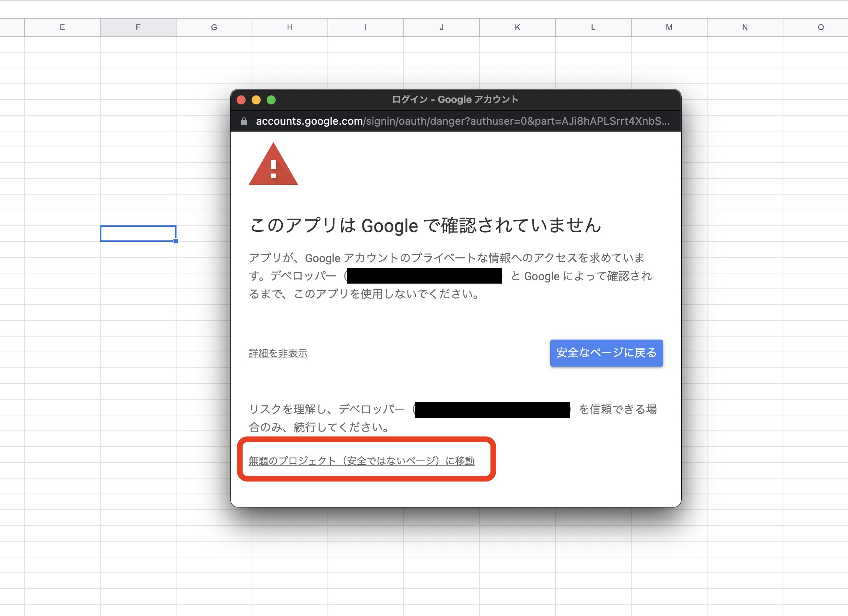Click the accounts.google.com URL in the address bar

click(x=463, y=121)
